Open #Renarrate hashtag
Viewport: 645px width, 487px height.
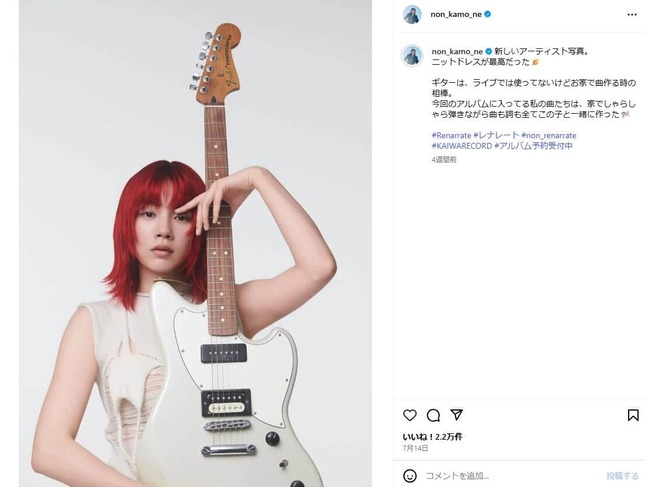[x=451, y=135]
